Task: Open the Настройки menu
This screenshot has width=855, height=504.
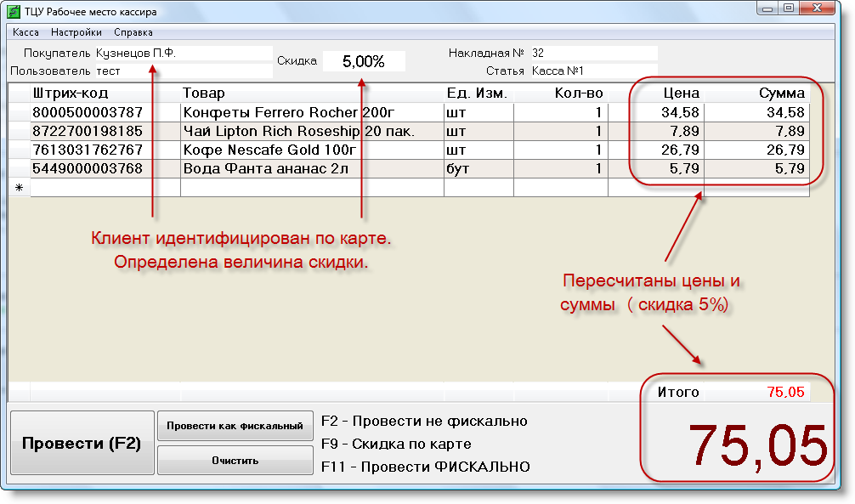Action: (x=76, y=32)
